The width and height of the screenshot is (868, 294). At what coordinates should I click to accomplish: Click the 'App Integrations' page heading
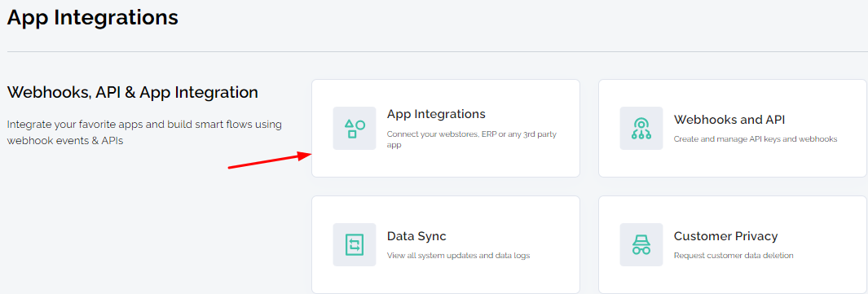tap(92, 17)
